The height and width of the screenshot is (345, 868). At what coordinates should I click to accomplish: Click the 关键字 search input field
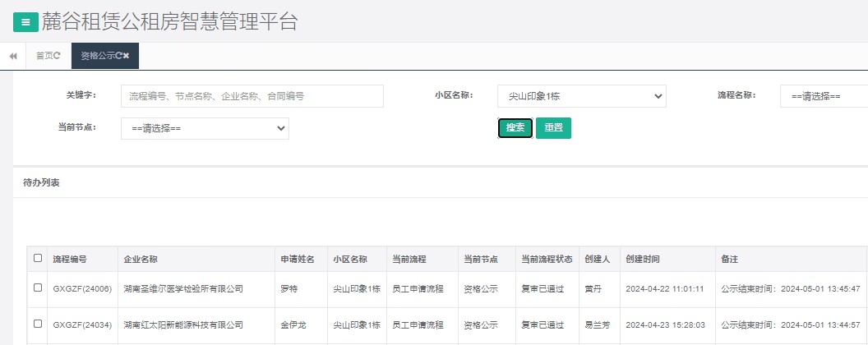point(252,96)
